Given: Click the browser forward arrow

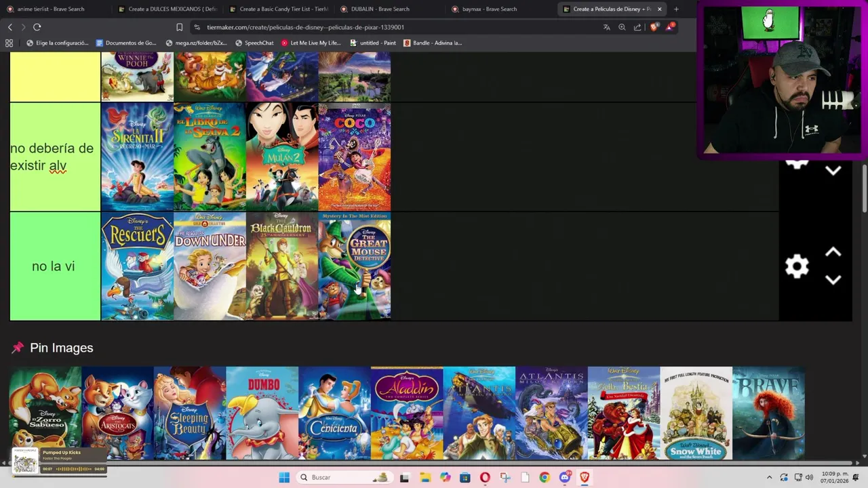Looking at the screenshot, I should pos(23,27).
